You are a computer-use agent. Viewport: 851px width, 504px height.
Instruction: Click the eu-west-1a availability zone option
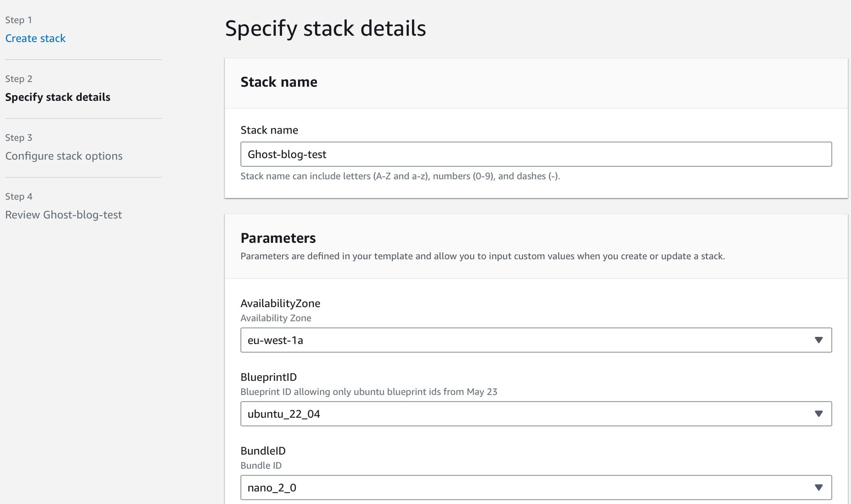tap(536, 339)
